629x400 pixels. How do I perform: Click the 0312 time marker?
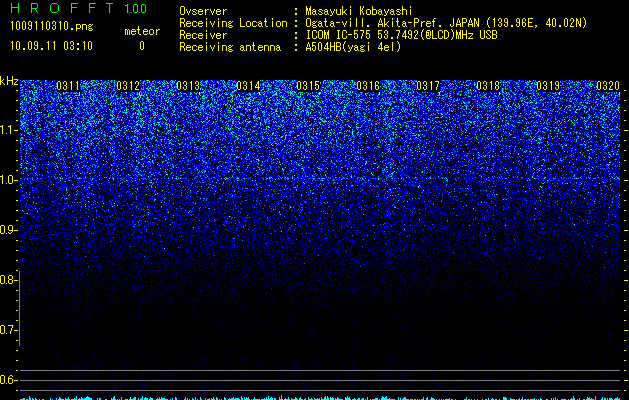pos(128,86)
